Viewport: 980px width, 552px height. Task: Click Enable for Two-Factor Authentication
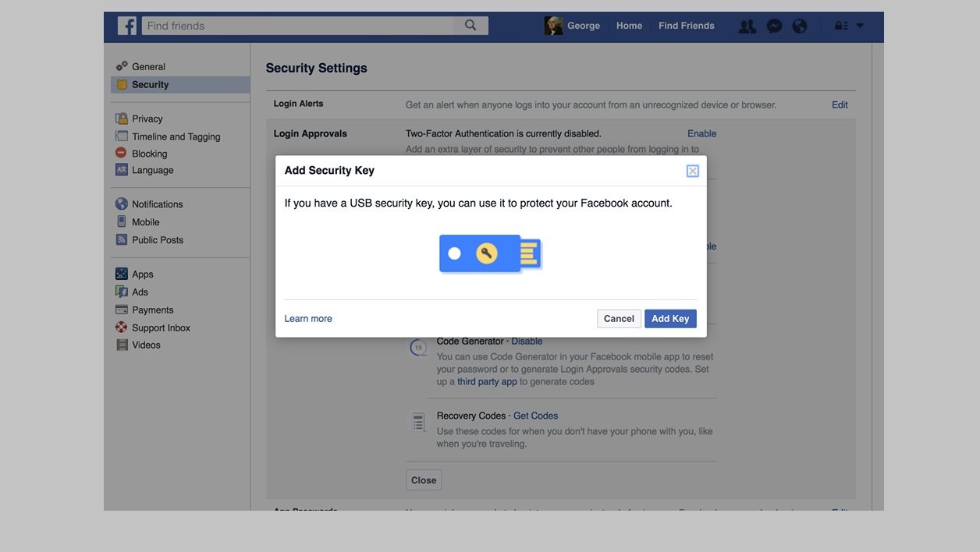701,133
